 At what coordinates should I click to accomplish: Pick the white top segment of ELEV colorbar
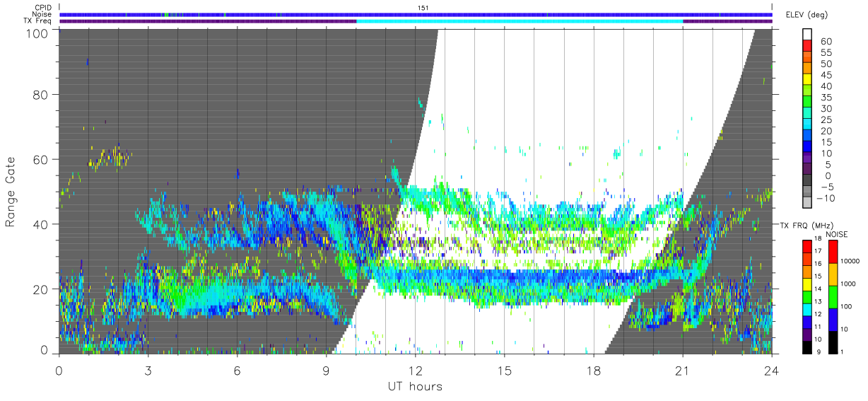click(x=808, y=35)
